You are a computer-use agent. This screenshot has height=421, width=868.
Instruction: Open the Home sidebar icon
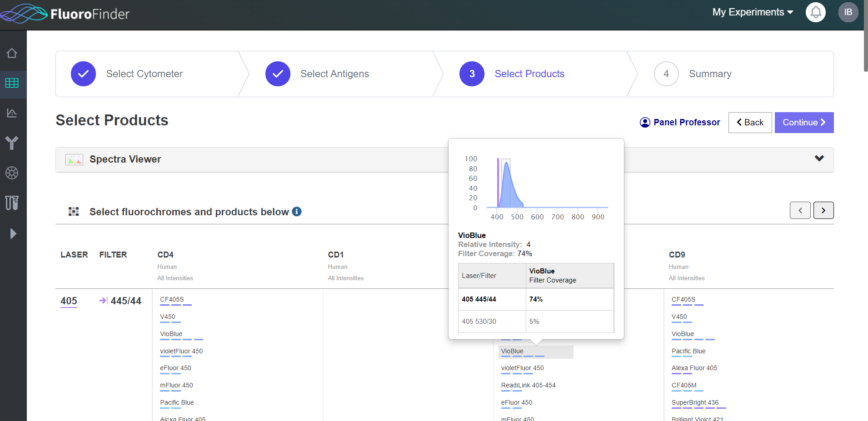click(13, 53)
